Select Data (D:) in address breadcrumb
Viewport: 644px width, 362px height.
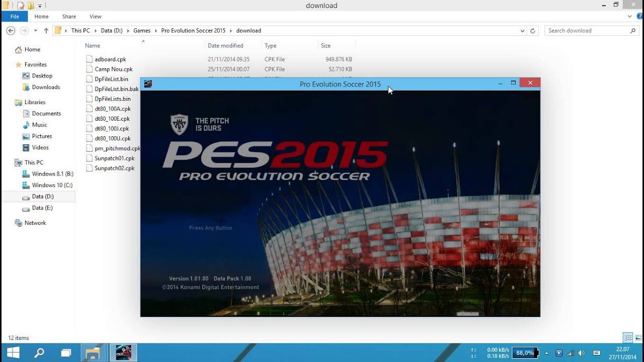point(112,31)
